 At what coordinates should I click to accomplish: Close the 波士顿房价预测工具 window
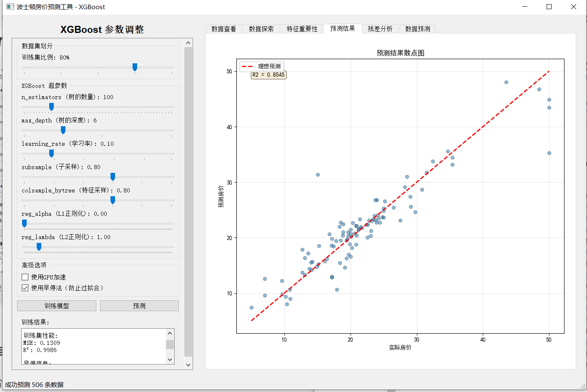pyautogui.click(x=574, y=7)
